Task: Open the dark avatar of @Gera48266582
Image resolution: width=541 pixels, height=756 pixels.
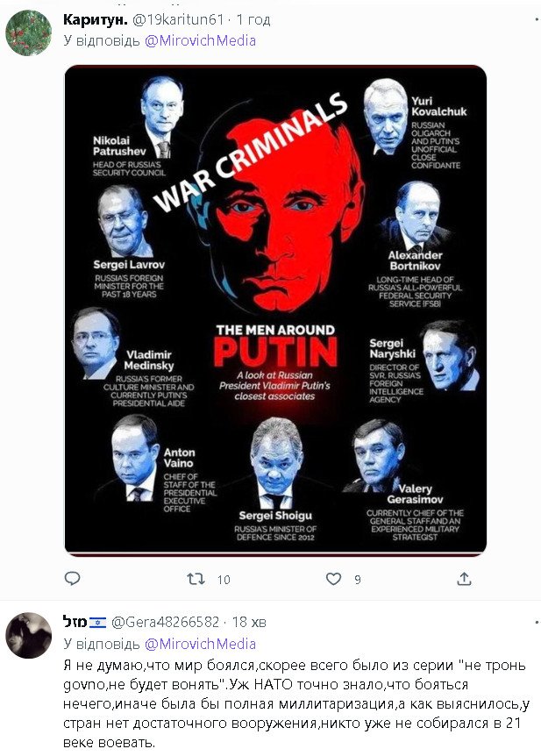Action: click(29, 635)
